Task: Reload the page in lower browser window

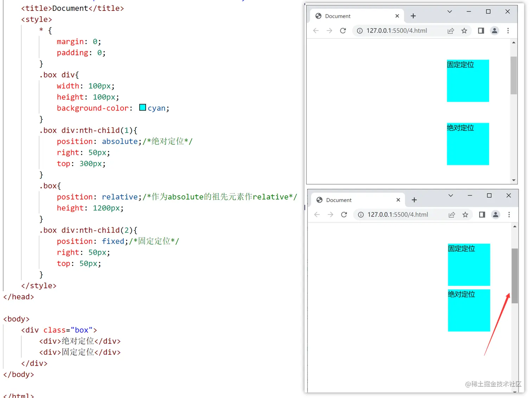Action: pyautogui.click(x=344, y=215)
